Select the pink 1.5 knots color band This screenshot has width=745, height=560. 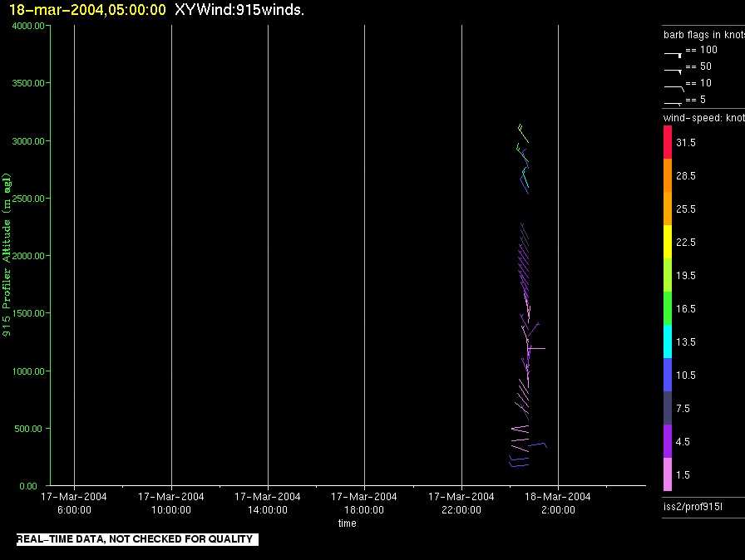pos(668,474)
